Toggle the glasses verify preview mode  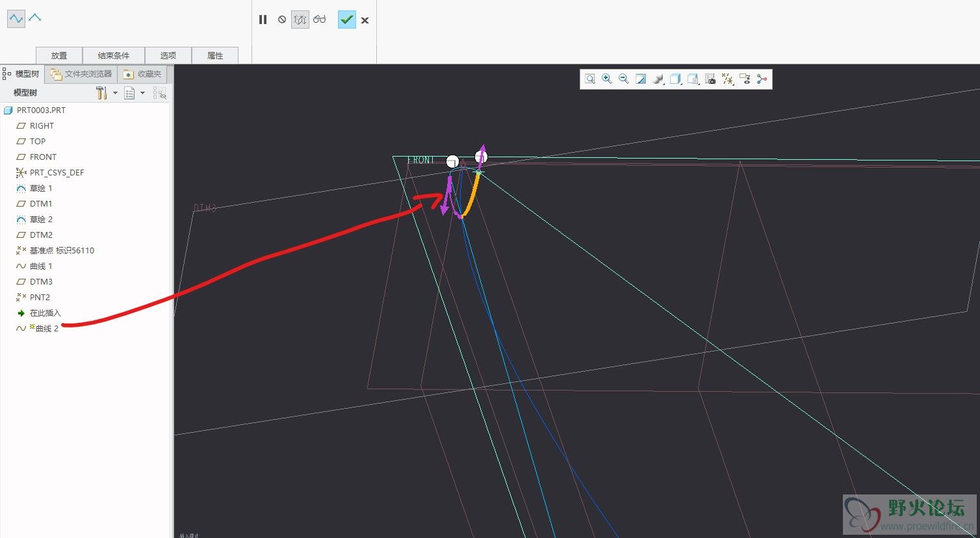(x=319, y=19)
